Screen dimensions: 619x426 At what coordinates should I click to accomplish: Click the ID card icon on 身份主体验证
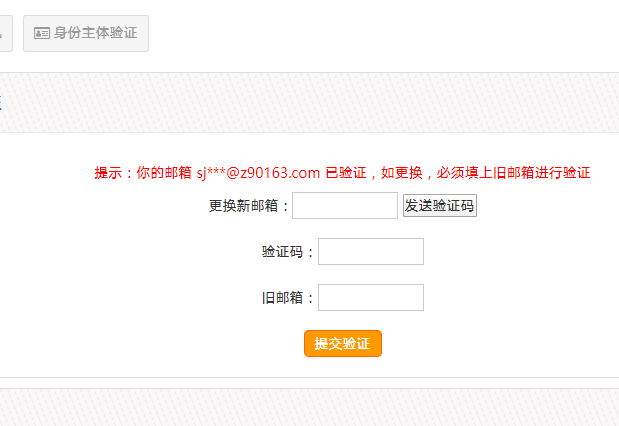click(x=42, y=33)
